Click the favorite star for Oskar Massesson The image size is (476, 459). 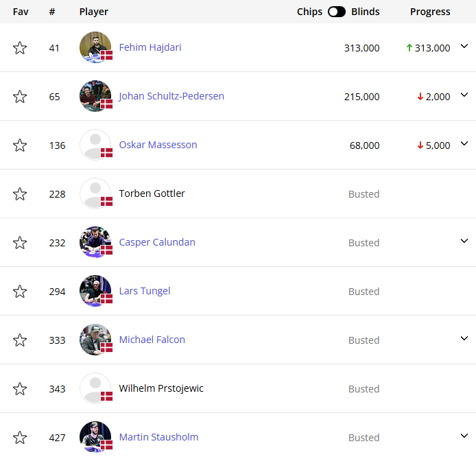point(20,145)
